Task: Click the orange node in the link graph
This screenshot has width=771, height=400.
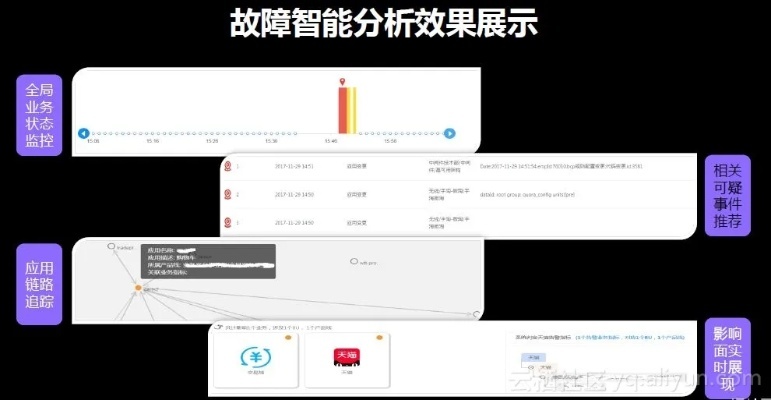Action: click(139, 288)
